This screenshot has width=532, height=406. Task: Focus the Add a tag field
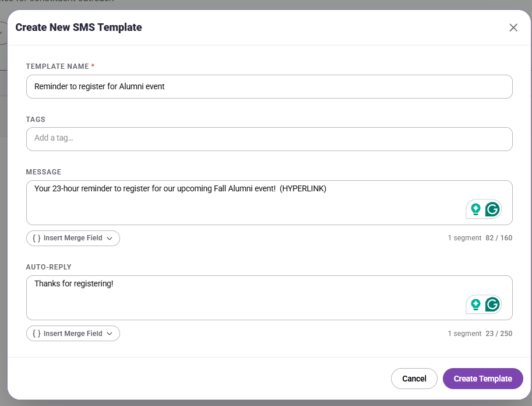point(269,139)
